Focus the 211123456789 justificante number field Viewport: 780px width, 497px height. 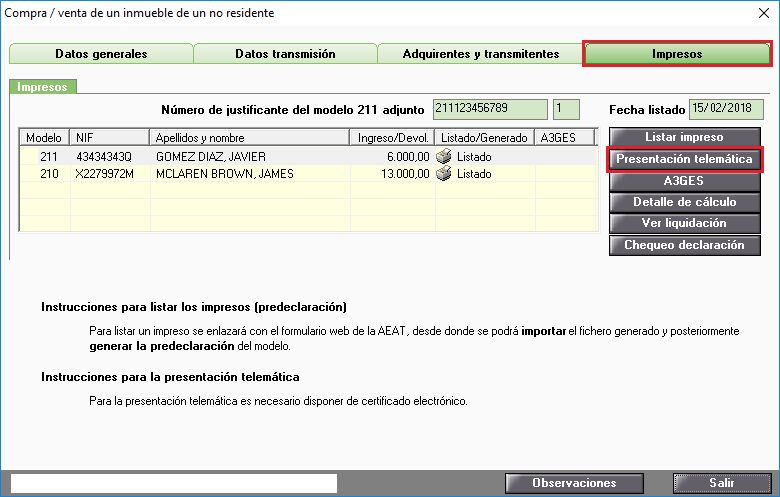point(490,109)
